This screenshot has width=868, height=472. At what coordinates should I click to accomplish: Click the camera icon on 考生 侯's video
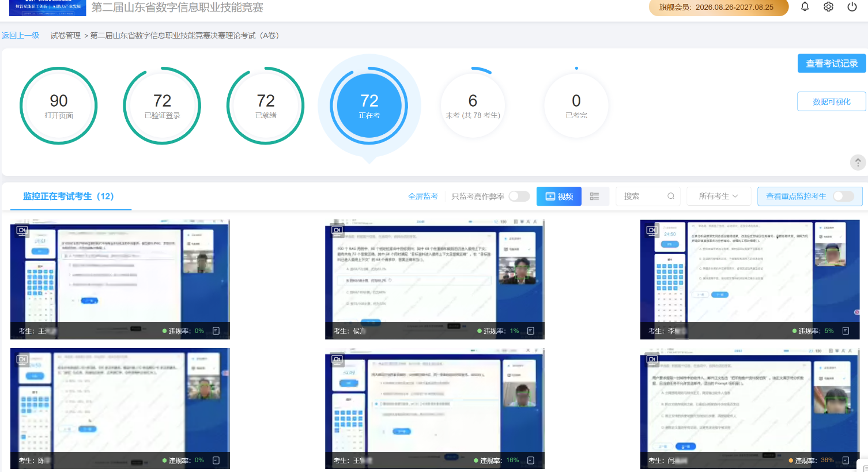(337, 231)
